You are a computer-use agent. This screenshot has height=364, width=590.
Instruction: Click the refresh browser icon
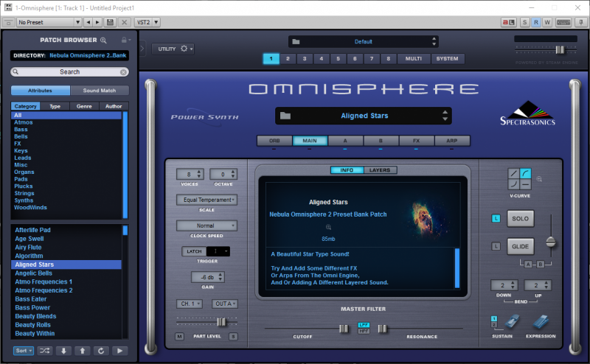101,351
